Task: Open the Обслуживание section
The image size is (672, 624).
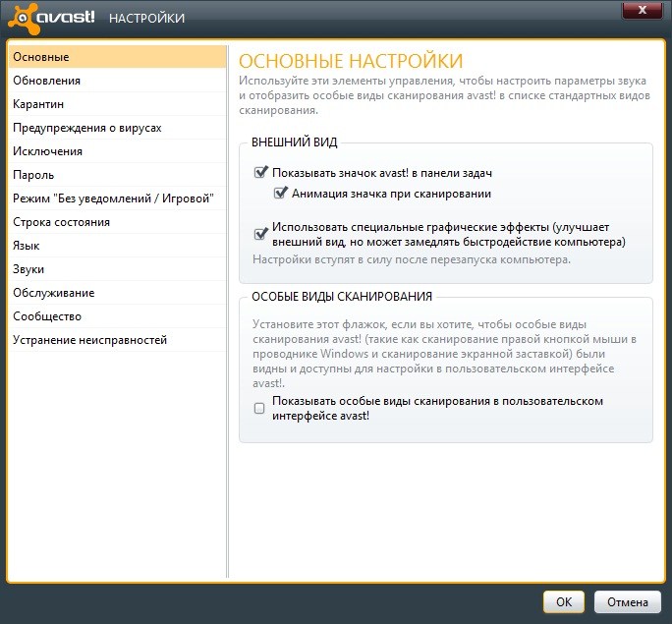Action: (x=118, y=292)
